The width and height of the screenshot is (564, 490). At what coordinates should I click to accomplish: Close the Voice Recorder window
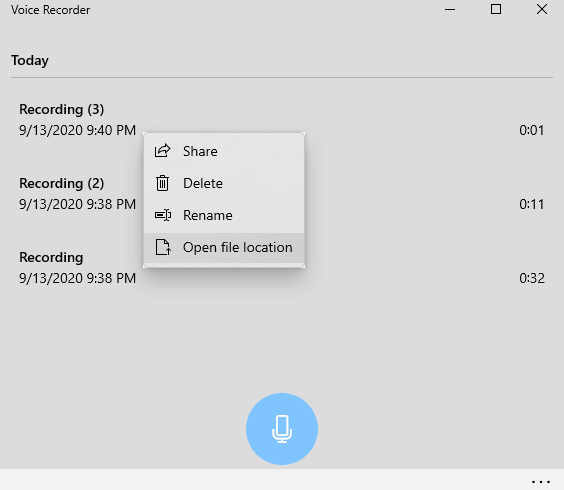coord(542,9)
